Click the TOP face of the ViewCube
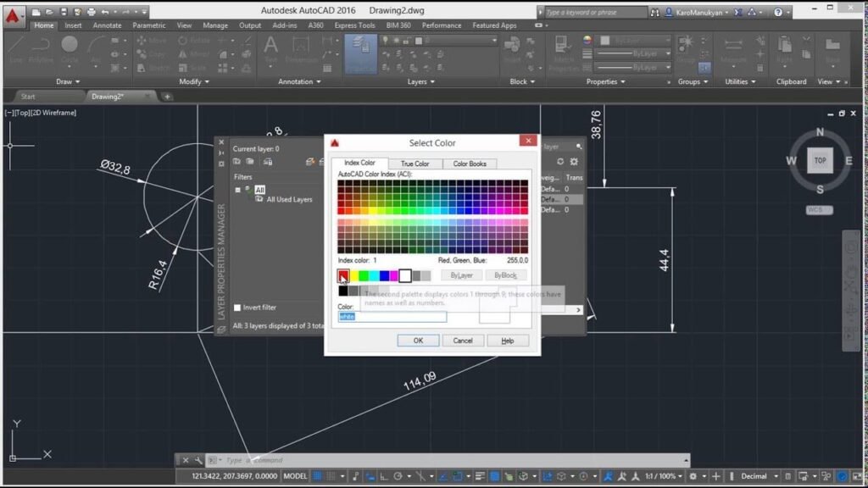This screenshot has height=488, width=868. 820,160
